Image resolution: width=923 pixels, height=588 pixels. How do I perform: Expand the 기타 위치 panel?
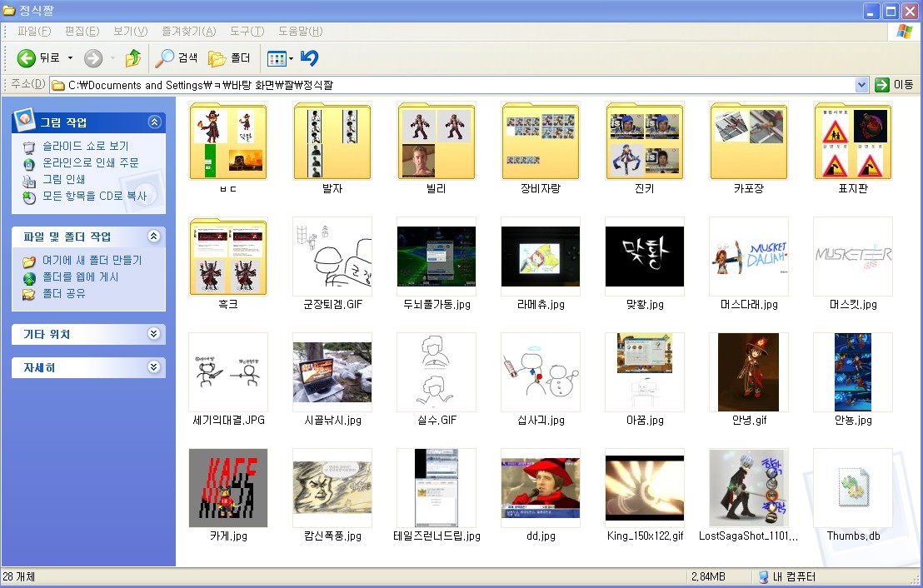tap(154, 334)
